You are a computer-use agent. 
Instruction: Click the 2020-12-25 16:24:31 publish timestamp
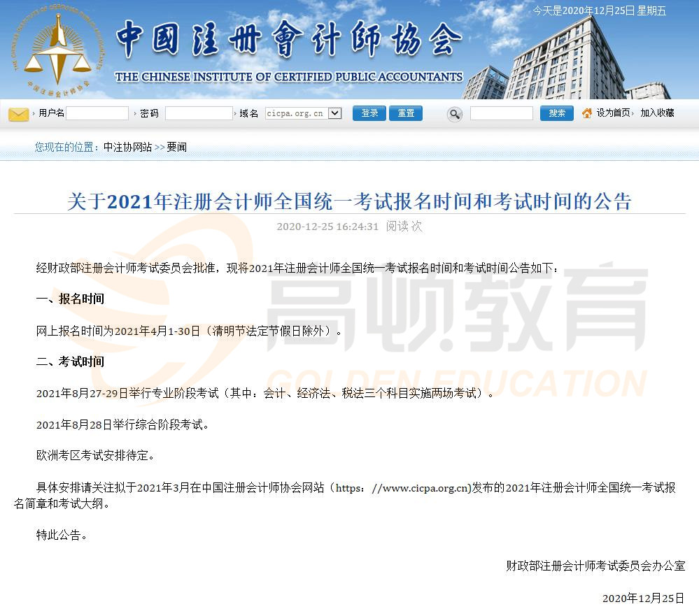point(327,227)
